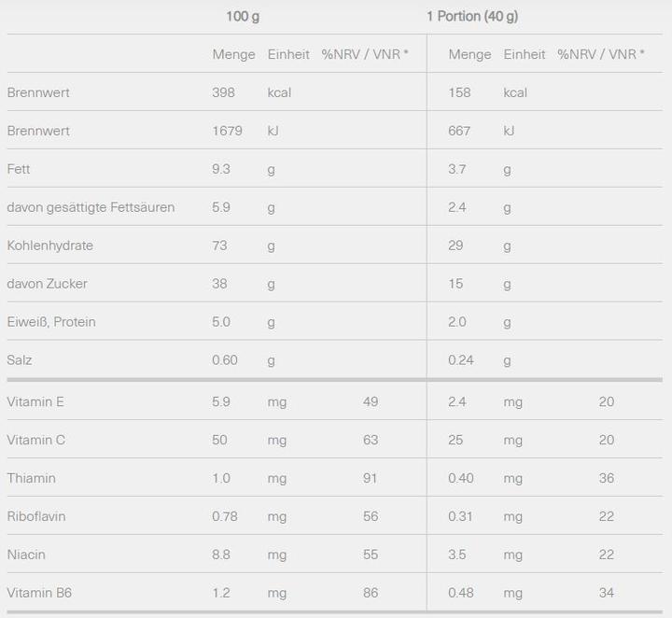Click the 398 kcal value per 100 g
Screen dimensions: 672x618
click(x=224, y=92)
